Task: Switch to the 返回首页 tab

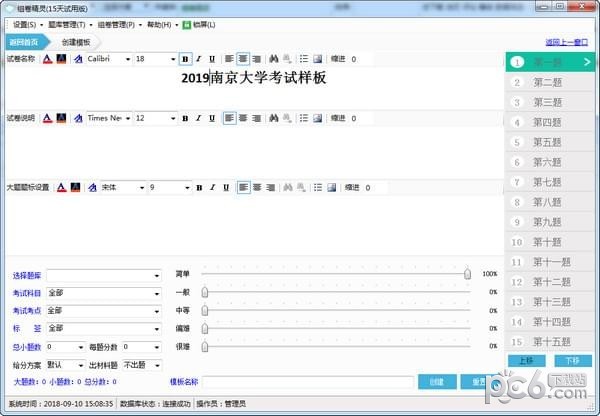Action: (24, 42)
